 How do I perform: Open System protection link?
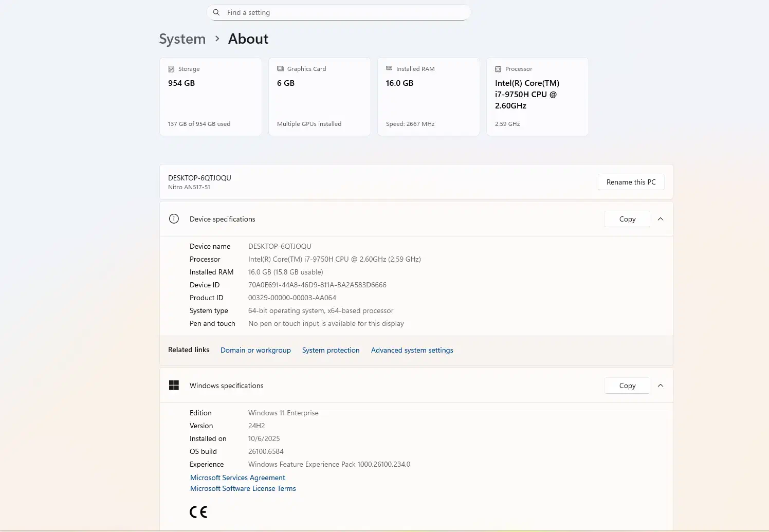(331, 350)
